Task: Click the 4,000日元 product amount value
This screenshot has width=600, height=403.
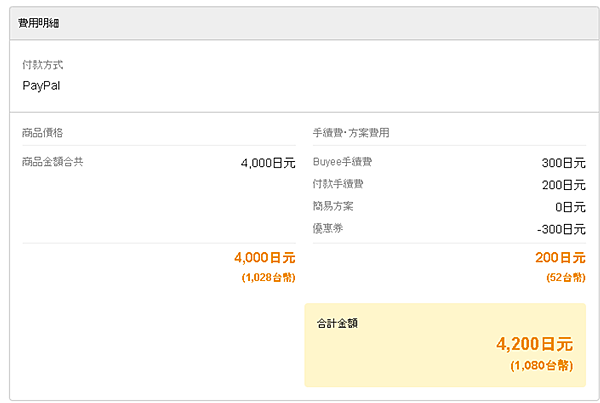Action: pos(268,162)
